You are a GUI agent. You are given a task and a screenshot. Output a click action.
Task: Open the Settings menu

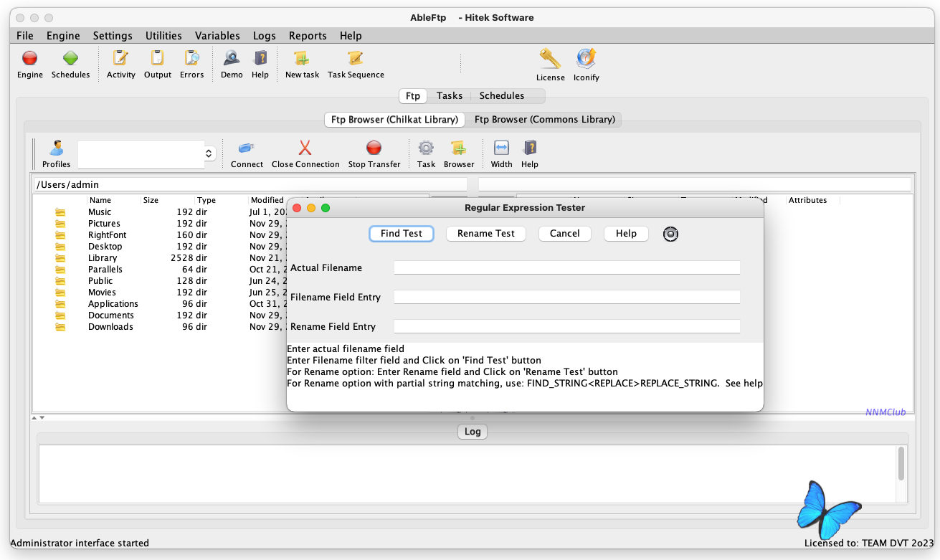point(113,36)
